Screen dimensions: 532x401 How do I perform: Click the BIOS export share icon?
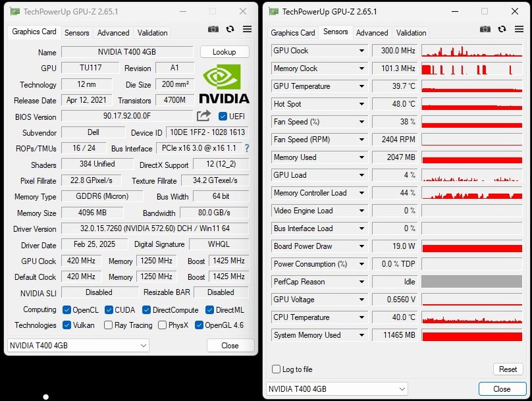(203, 116)
